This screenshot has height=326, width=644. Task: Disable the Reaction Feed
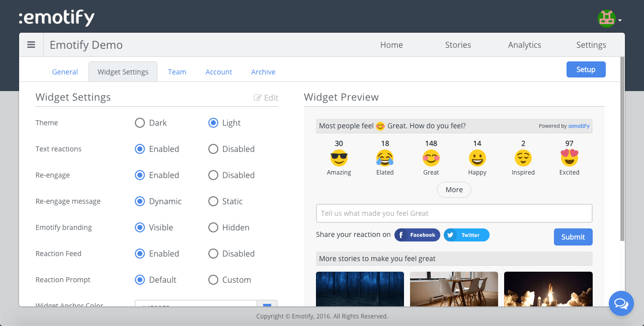(x=213, y=254)
